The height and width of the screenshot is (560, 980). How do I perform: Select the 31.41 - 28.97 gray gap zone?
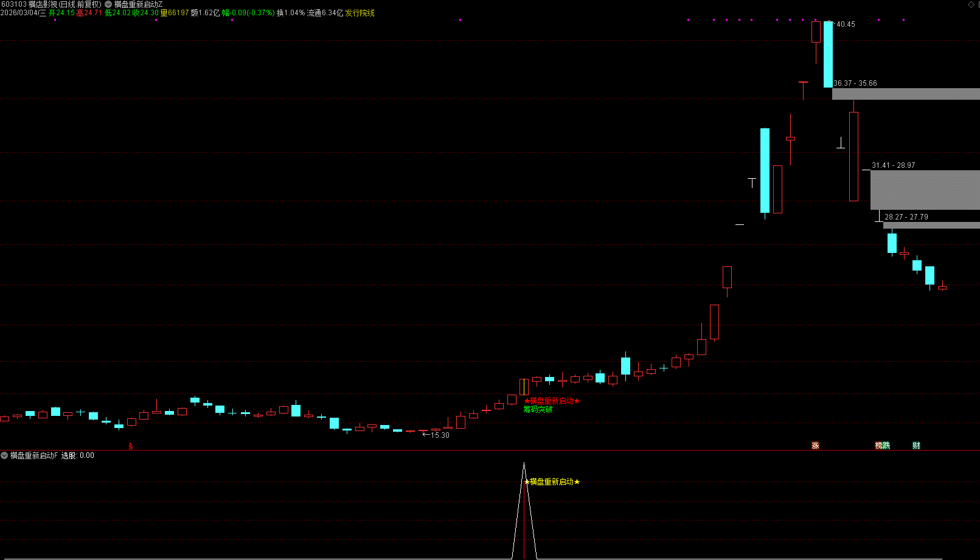[x=925, y=190]
